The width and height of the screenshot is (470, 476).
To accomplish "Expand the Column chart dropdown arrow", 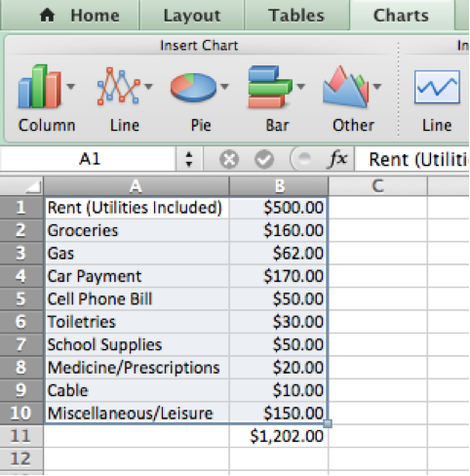I will click(x=71, y=87).
